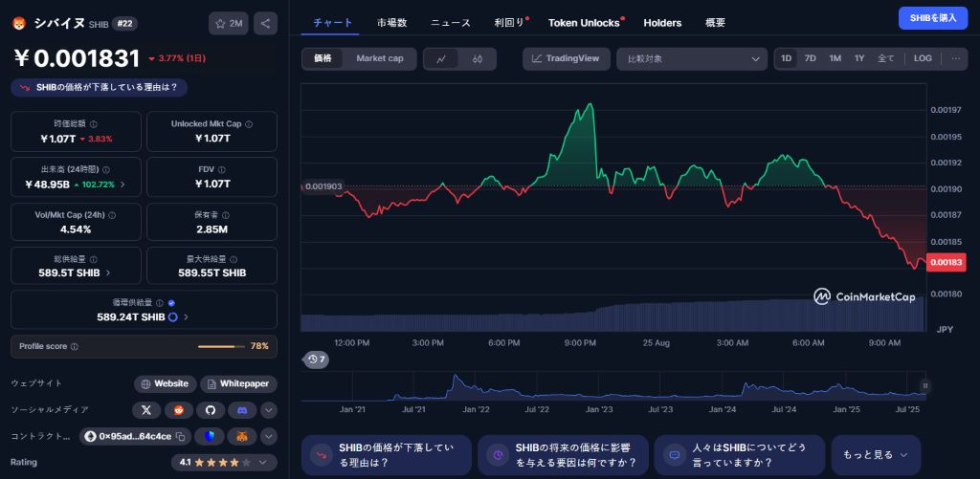980x479 pixels.
Task: Copy the contract address 0x95ad...64c4ce
Action: 180,436
